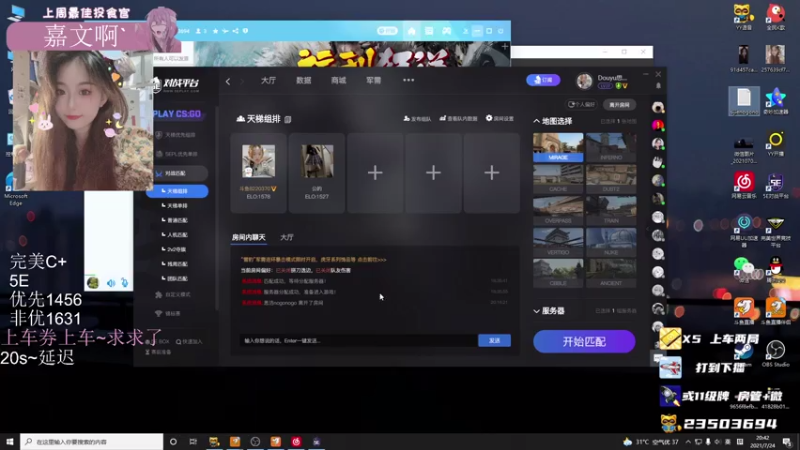
Task: Focus the Windows taskbar search box
Action: pos(92,442)
